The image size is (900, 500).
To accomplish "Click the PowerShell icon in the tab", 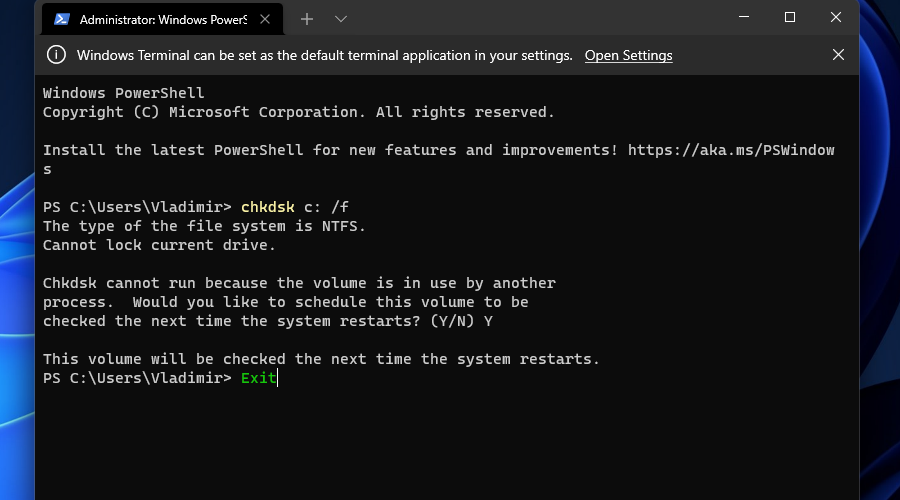I will click(x=61, y=19).
